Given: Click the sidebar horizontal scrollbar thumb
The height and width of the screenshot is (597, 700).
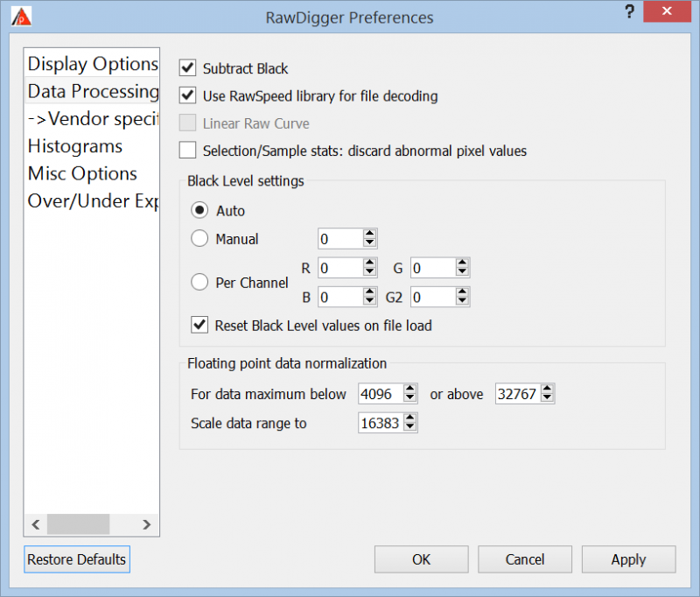Looking at the screenshot, I should 78,524.
